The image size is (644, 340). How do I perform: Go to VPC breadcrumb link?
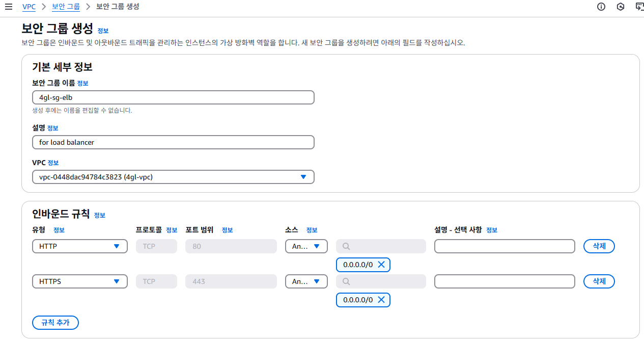point(29,7)
